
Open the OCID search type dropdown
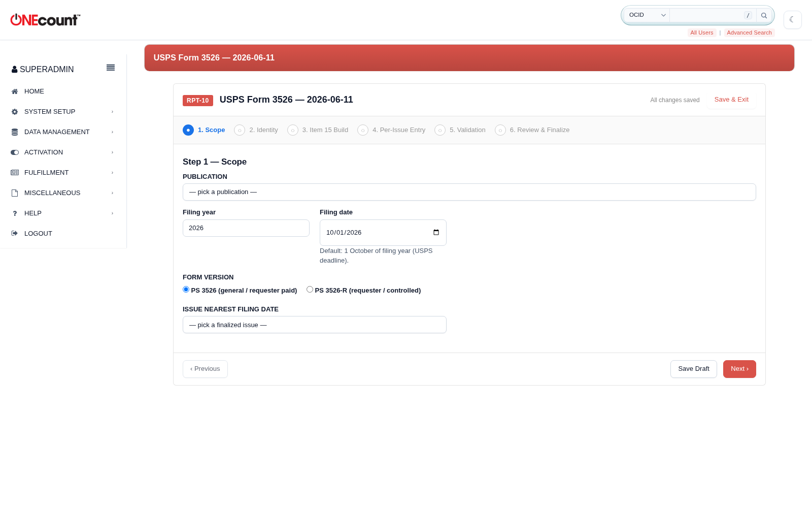[x=647, y=15]
